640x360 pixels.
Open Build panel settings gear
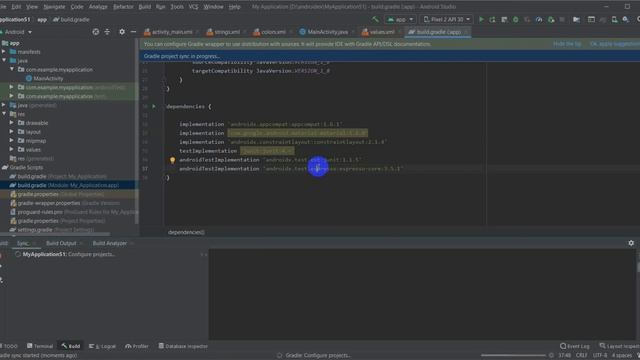pos(631,243)
